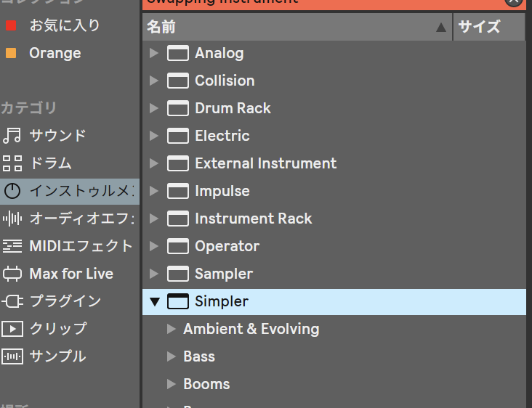Click the Max for Live icon

click(12, 274)
